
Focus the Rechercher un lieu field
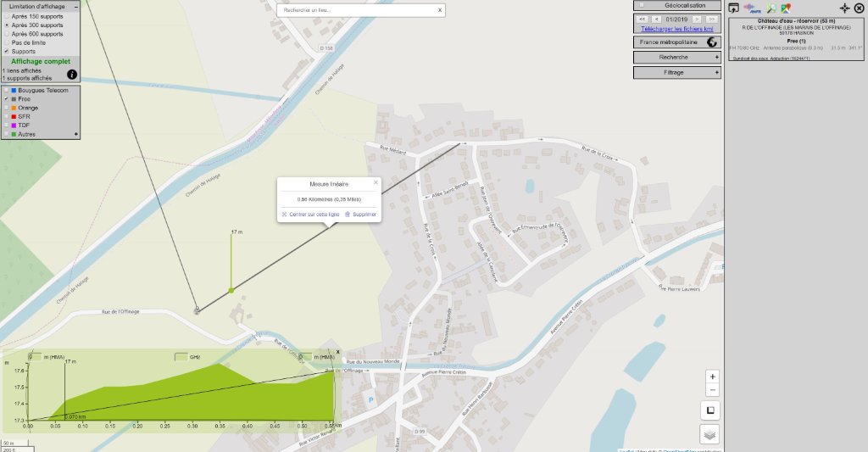pyautogui.click(x=359, y=10)
